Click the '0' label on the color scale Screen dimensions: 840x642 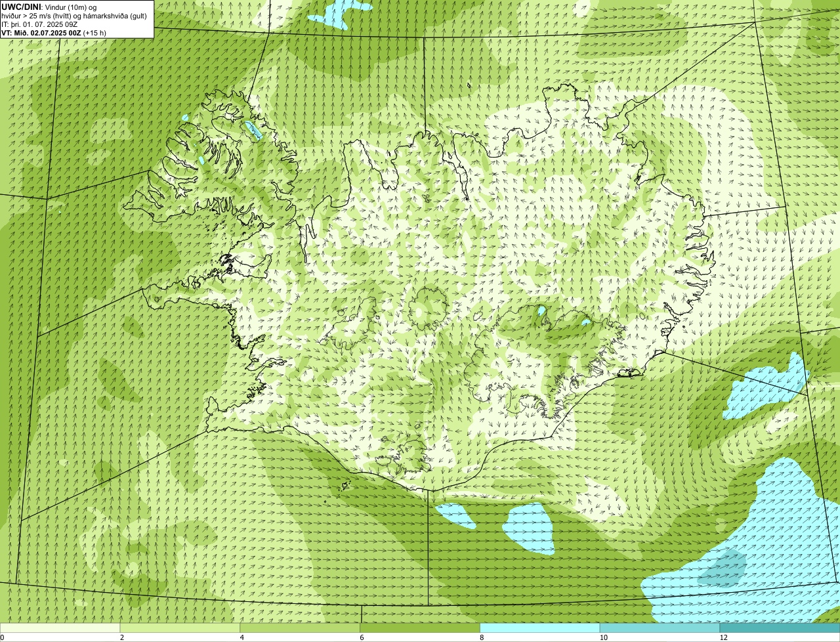point(2,637)
